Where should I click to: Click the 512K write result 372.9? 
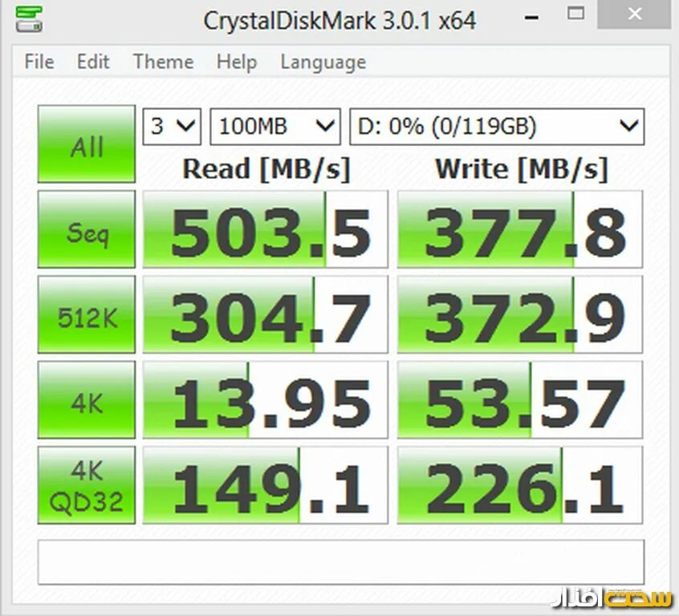(519, 314)
